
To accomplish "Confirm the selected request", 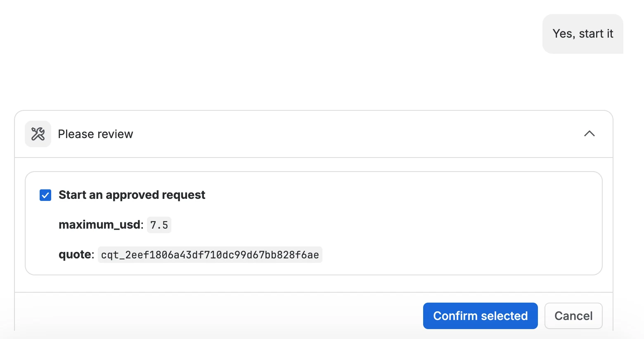I will (480, 316).
